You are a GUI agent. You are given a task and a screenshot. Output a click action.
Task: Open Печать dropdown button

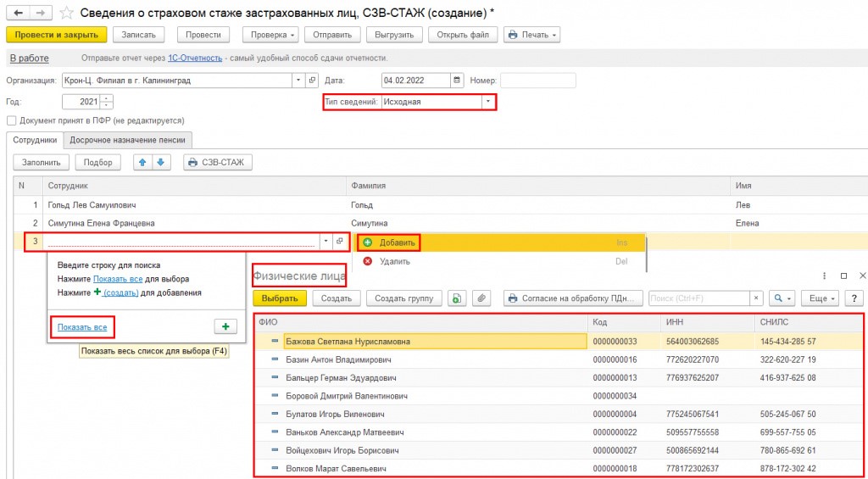(x=532, y=34)
